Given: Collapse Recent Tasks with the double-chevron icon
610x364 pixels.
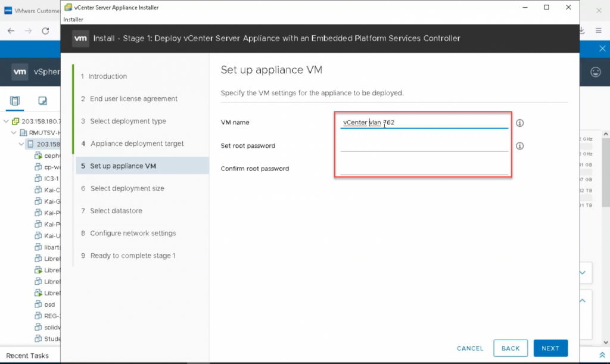Looking at the screenshot, I should pos(602,354).
